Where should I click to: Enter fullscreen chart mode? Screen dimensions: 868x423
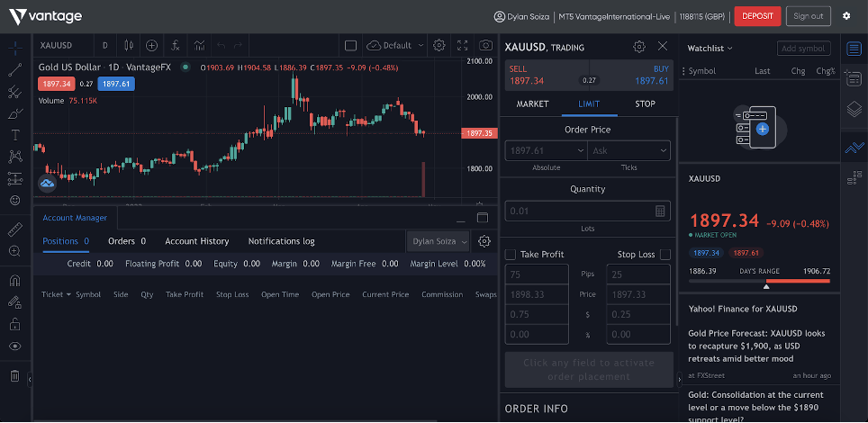click(x=463, y=45)
